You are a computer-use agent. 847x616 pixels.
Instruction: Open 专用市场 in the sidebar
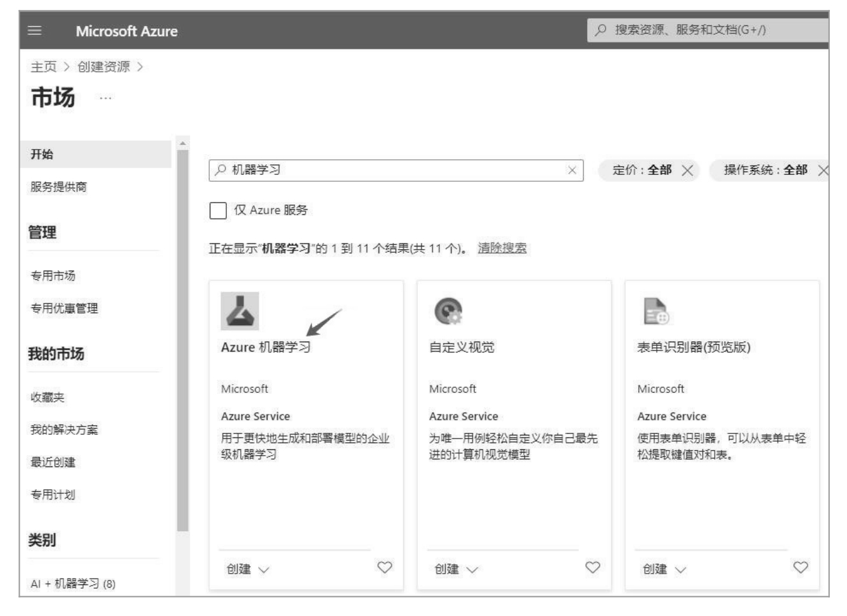point(53,276)
